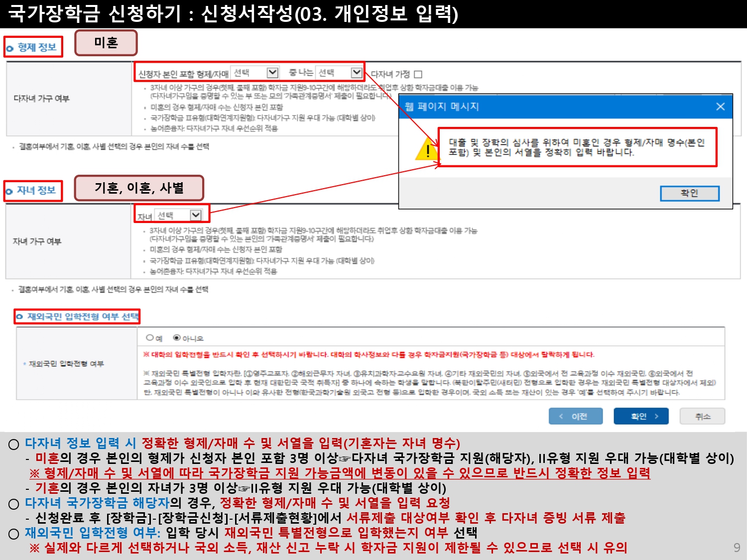
Task: Click the warning icon in the message dialog
Action: coord(427,149)
